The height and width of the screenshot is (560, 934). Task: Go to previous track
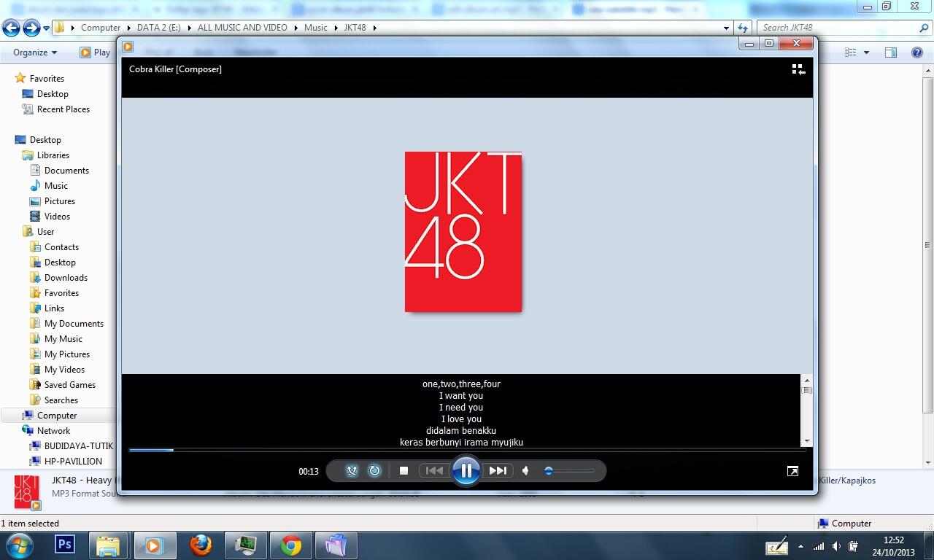coord(434,471)
